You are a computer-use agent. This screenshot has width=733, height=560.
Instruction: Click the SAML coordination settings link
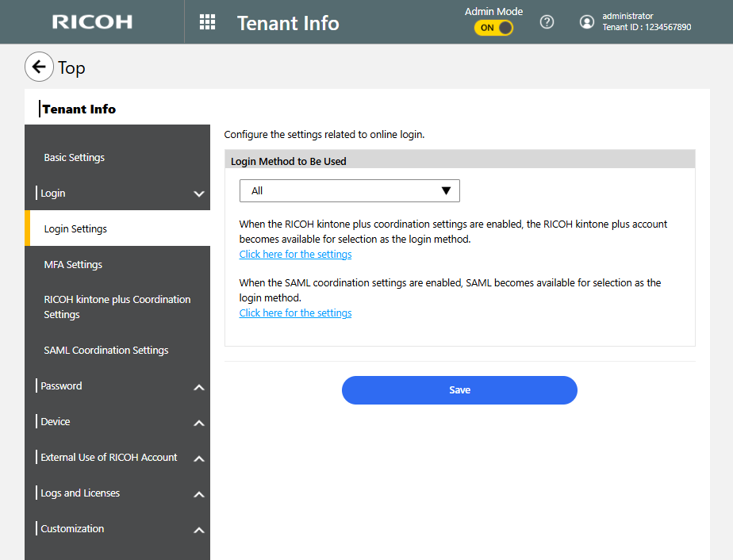tap(295, 313)
